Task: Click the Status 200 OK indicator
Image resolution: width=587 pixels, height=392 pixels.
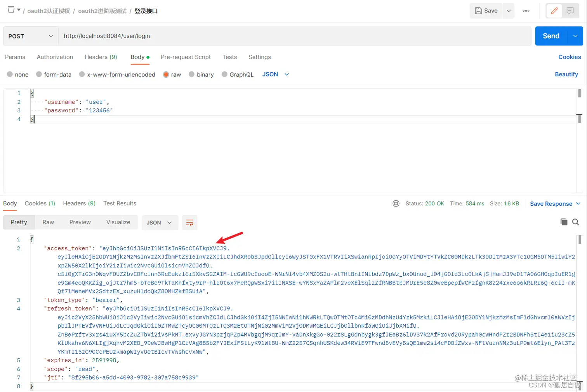Action: (425, 203)
